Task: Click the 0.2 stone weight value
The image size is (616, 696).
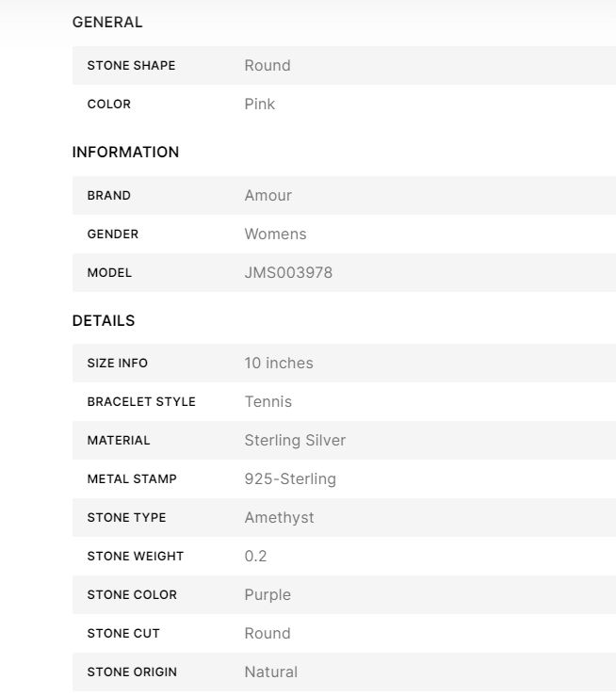Action: pos(255,557)
